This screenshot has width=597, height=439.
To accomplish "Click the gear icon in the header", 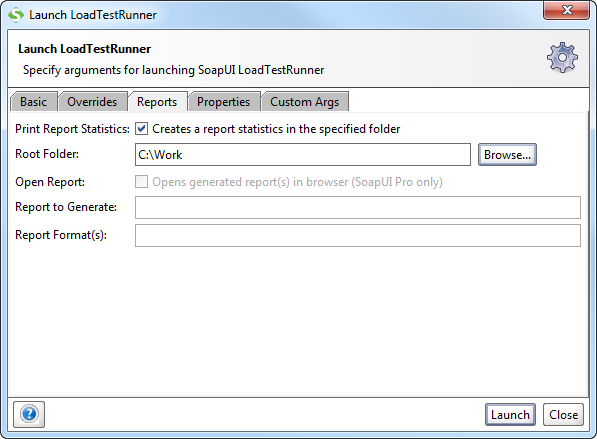I will pos(562,58).
